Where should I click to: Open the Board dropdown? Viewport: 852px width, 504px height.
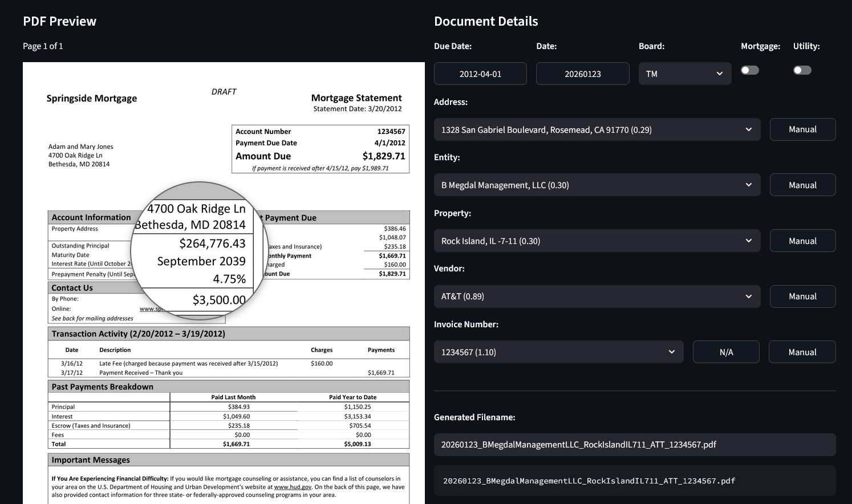684,73
